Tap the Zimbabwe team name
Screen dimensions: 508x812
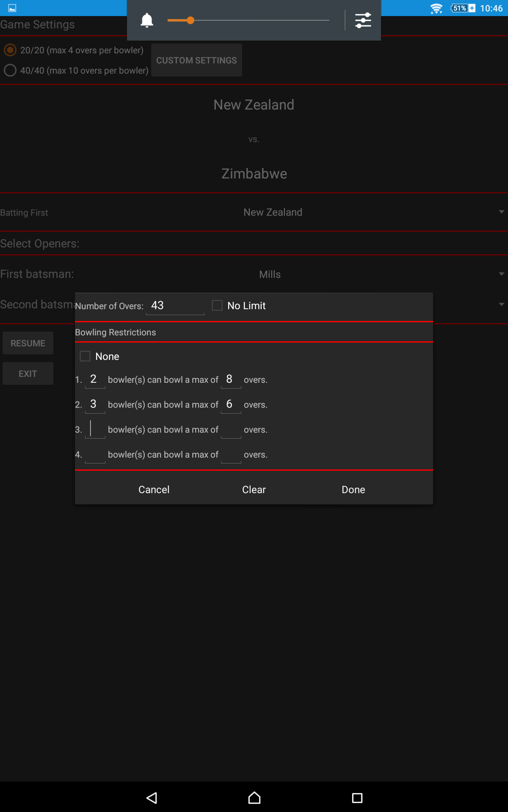[254, 173]
